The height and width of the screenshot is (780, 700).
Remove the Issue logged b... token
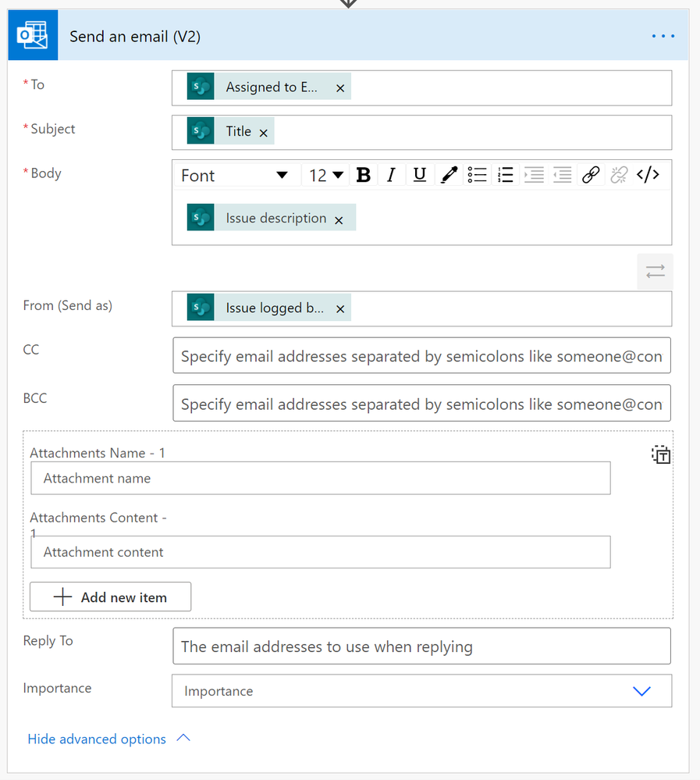click(340, 309)
